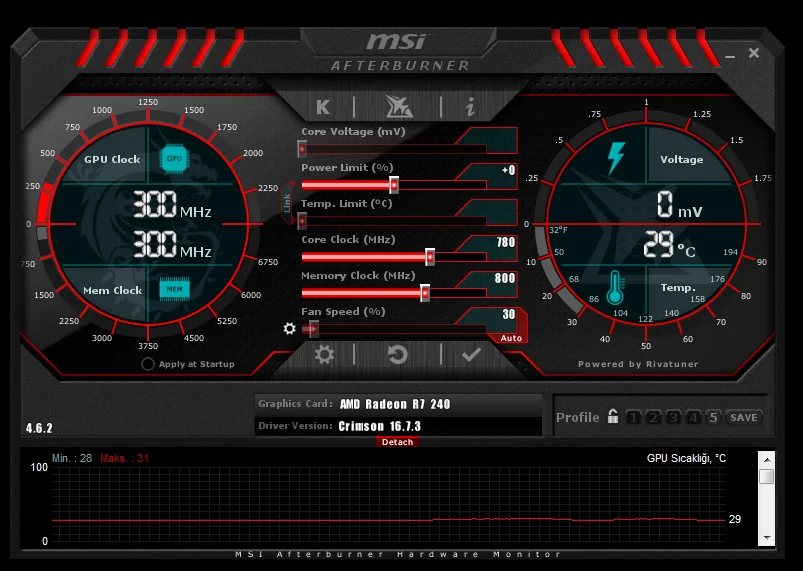Enable Apply at Startup option
The image size is (803, 571).
click(148, 364)
